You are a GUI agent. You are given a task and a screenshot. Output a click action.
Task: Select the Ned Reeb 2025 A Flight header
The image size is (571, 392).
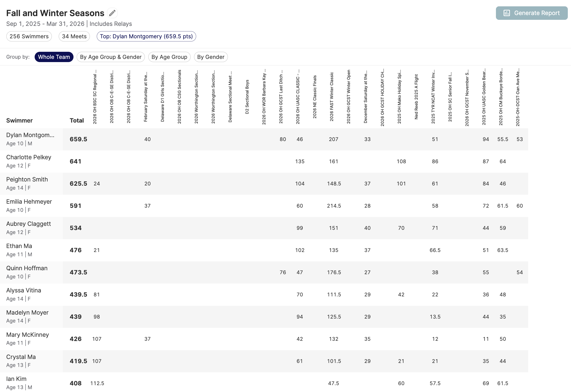click(x=416, y=97)
